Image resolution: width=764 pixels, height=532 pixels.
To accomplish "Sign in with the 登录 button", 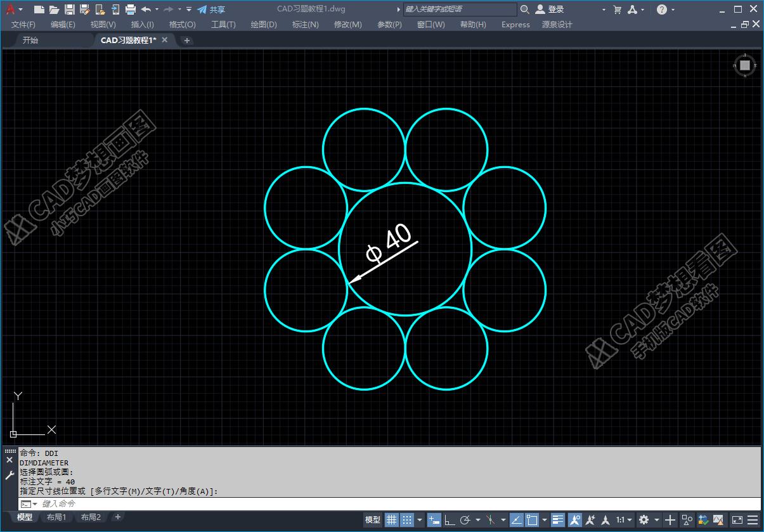I will coord(550,10).
